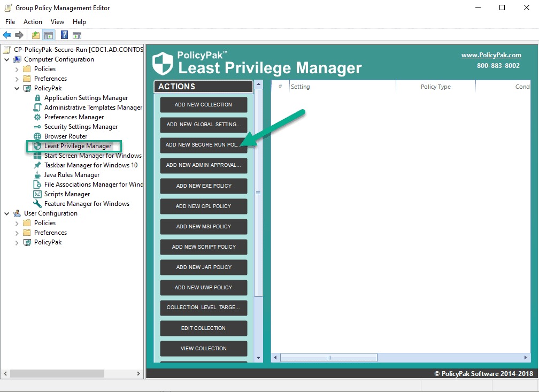Expand Policies under User Configuration

pyautogui.click(x=17, y=223)
